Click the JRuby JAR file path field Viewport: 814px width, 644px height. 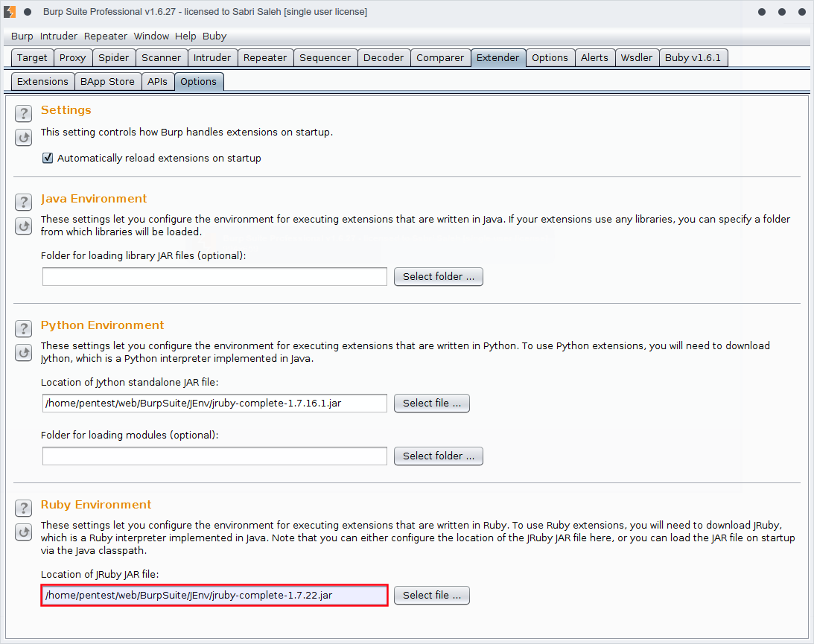[x=214, y=595]
